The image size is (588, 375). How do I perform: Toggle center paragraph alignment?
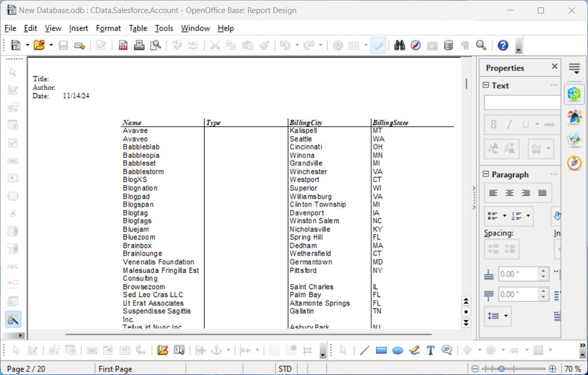click(x=509, y=193)
